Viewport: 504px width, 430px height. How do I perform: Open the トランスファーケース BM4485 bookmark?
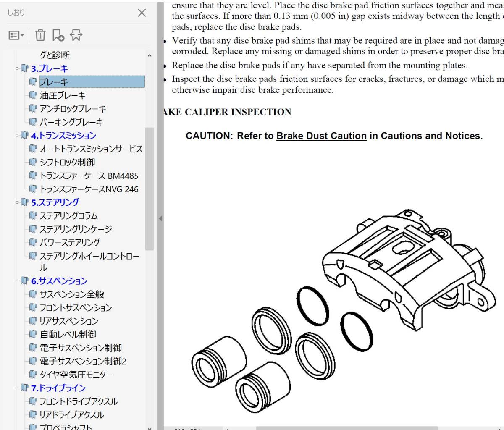click(x=89, y=176)
